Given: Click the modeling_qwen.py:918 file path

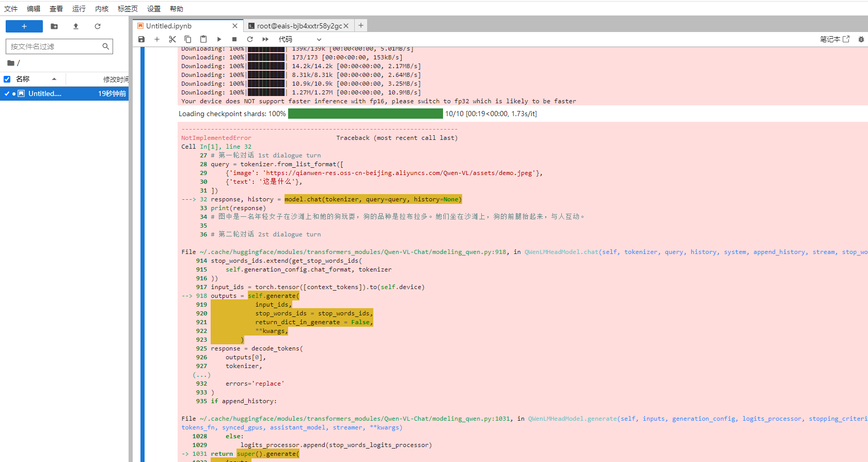Looking at the screenshot, I should pyautogui.click(x=353, y=252).
